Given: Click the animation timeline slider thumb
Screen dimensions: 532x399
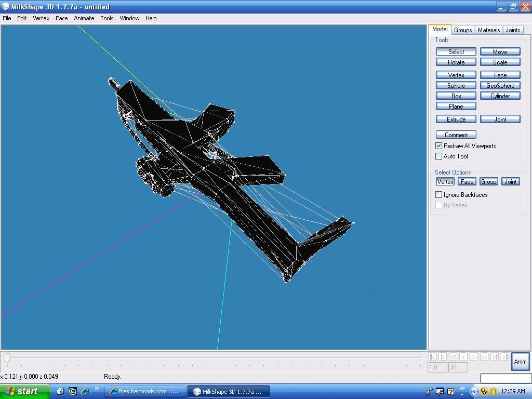Looking at the screenshot, I should tap(7, 358).
